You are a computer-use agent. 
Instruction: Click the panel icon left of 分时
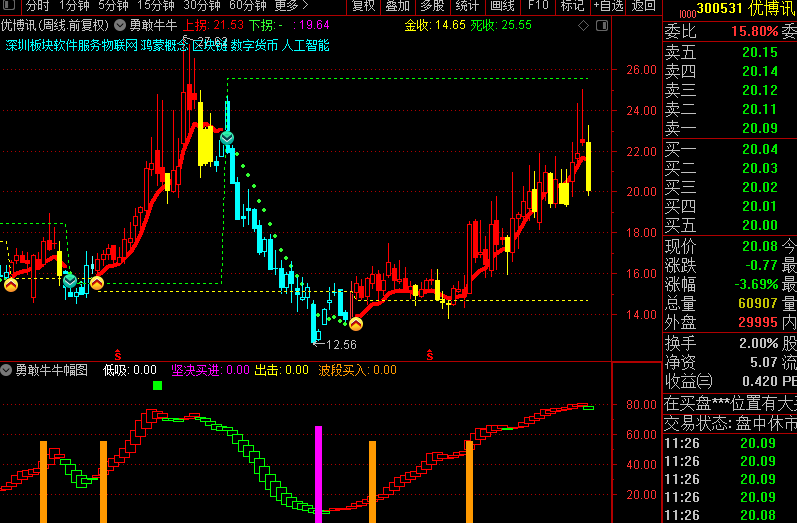coord(10,6)
